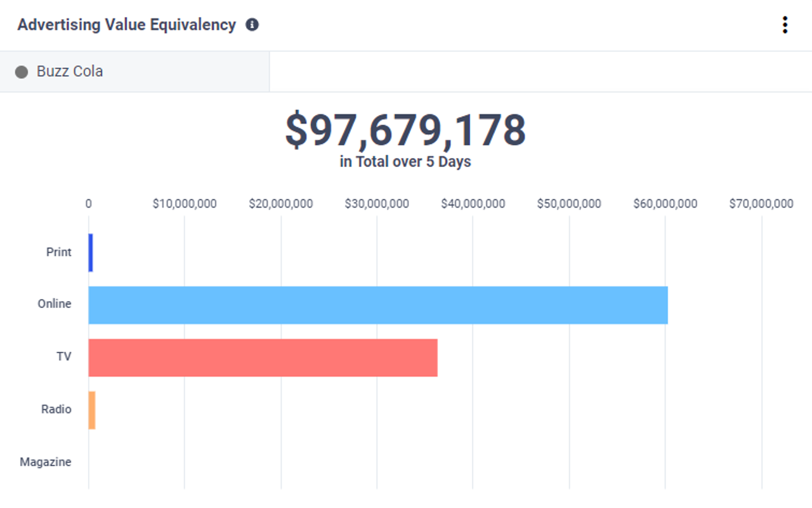Click the $40,000,000 axis tick label
The width and height of the screenshot is (812, 508).
coord(473,204)
